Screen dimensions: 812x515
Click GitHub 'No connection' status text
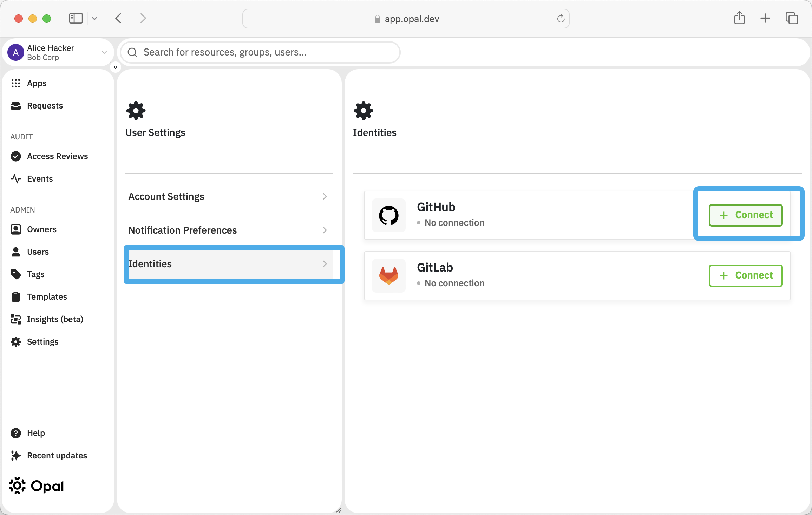pyautogui.click(x=454, y=223)
